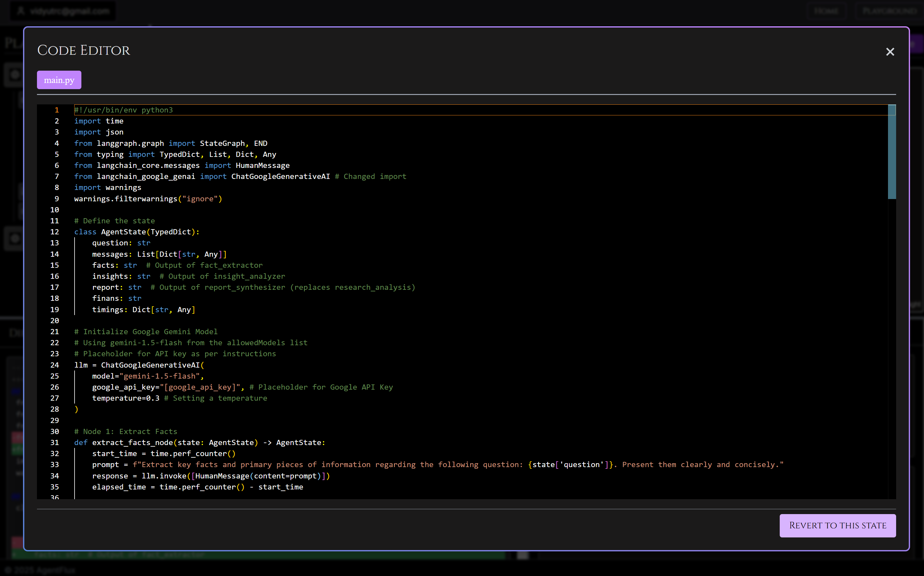
Task: Click the warnings.filterwarnings ignore line
Action: coord(148,198)
